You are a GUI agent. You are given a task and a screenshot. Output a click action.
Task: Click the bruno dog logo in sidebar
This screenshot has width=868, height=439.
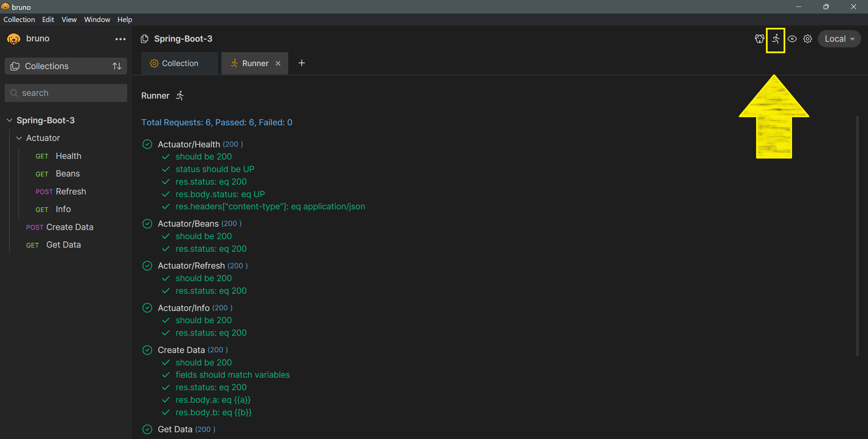point(14,39)
